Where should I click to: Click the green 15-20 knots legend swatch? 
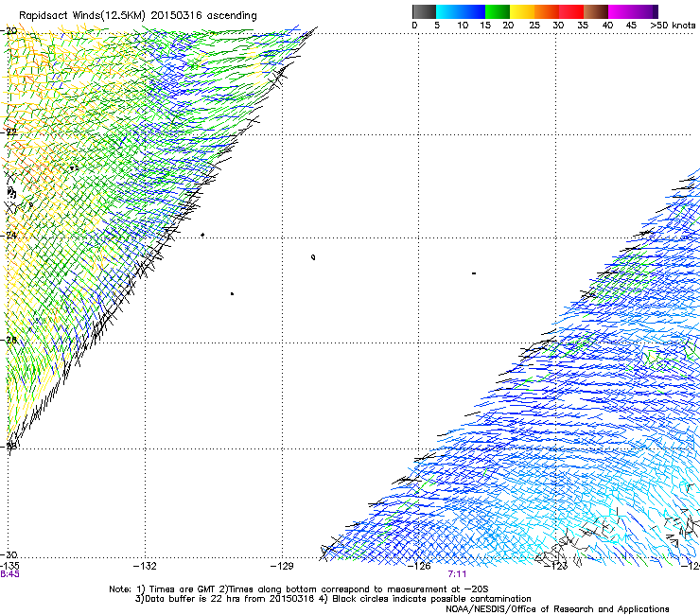pyautogui.click(x=498, y=11)
